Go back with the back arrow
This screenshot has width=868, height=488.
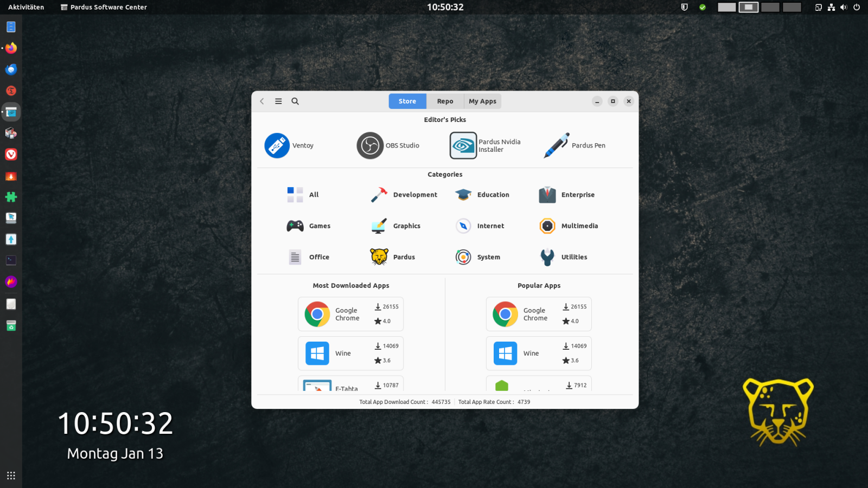(x=262, y=101)
